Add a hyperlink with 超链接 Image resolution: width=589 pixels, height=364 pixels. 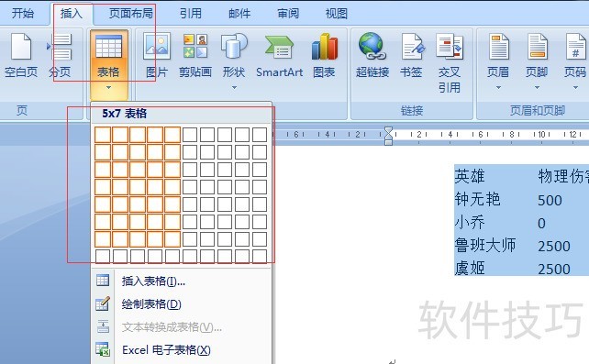pos(372,56)
